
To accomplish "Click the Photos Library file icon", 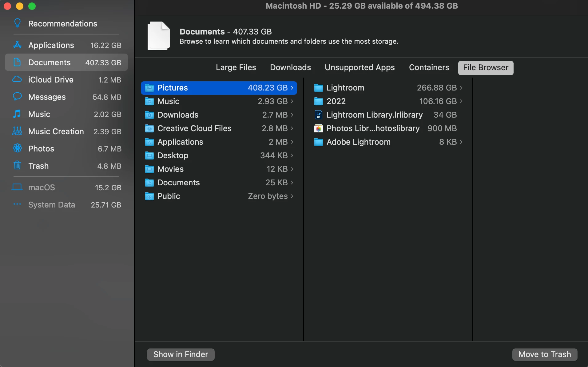I will [319, 128].
